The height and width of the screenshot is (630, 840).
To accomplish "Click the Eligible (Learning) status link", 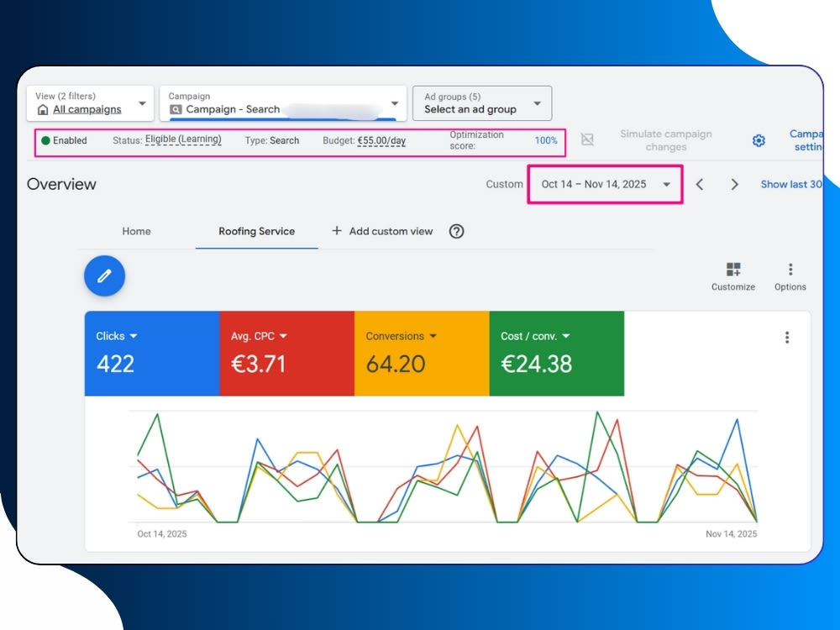I will [x=183, y=139].
